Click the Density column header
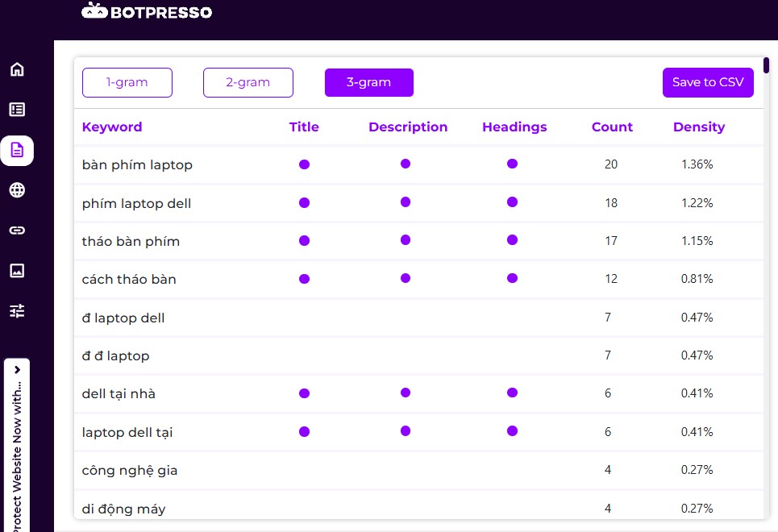778x532 pixels. [x=698, y=127]
